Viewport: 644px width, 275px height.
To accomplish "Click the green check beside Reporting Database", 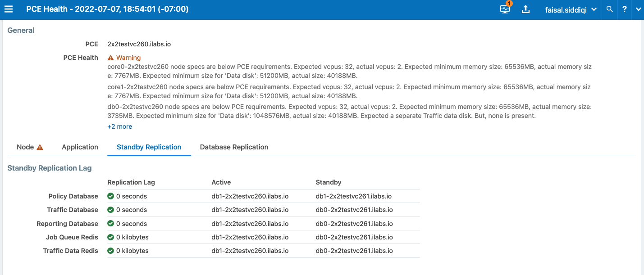I will tap(110, 223).
